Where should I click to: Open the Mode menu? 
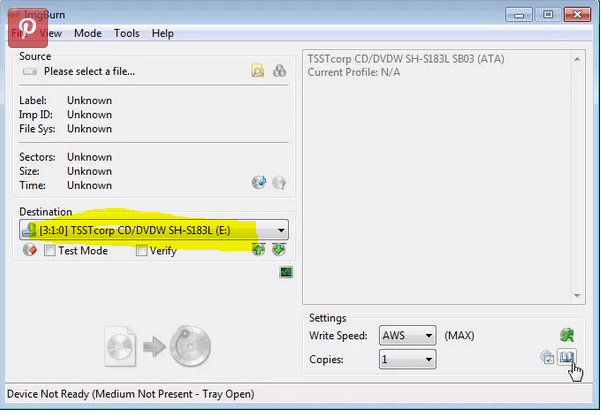point(88,33)
